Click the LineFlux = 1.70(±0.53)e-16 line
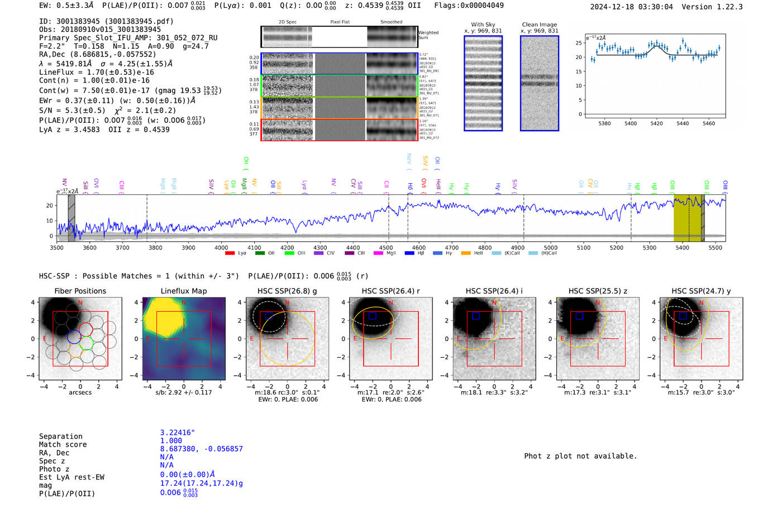The height and width of the screenshot is (532, 782). [97, 72]
